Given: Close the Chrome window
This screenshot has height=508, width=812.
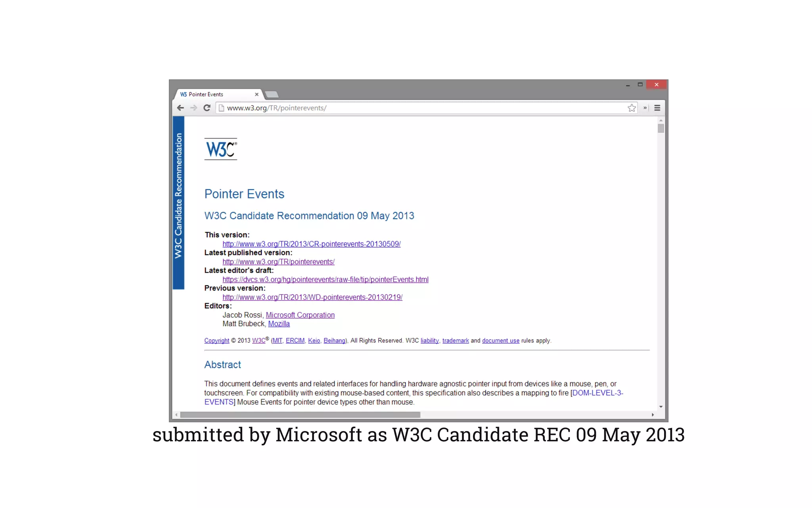Looking at the screenshot, I should (657, 85).
